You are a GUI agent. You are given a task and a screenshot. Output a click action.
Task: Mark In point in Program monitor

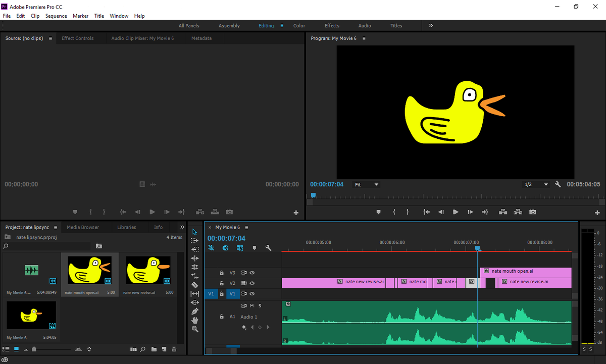pos(394,212)
